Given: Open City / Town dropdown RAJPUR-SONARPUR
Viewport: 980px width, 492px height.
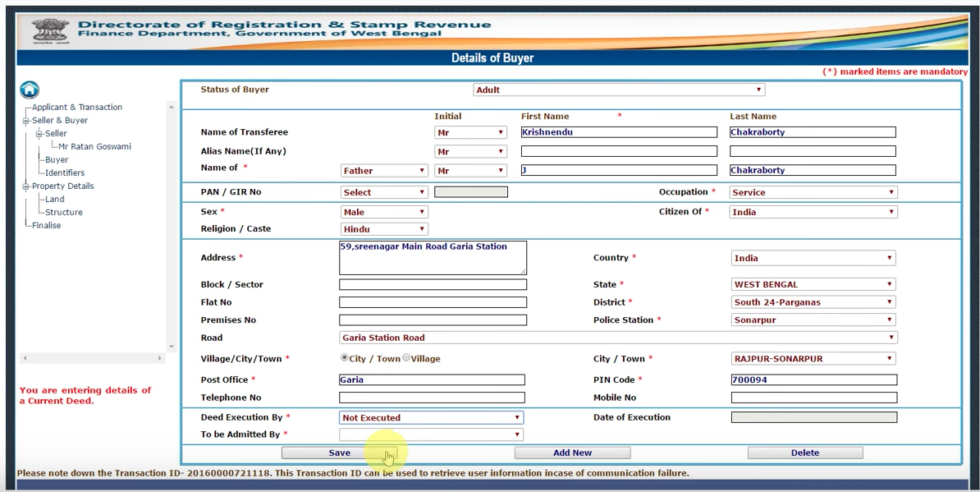Looking at the screenshot, I should coord(813,359).
